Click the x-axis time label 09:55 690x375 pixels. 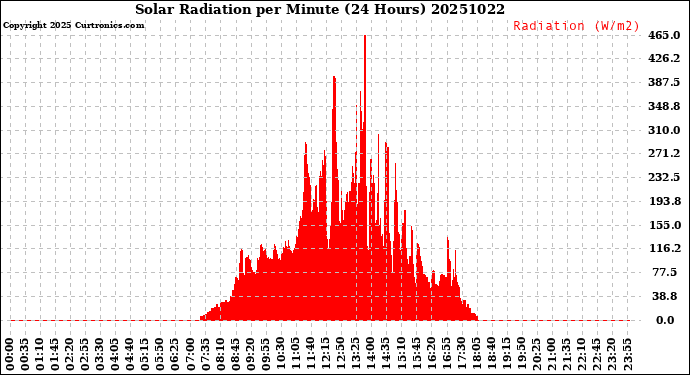point(266,355)
